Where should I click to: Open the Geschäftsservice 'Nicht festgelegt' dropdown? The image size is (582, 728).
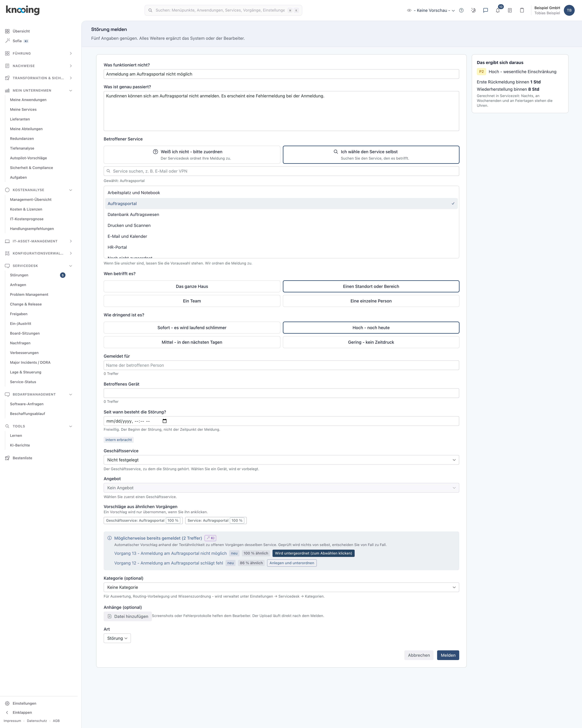pos(281,460)
